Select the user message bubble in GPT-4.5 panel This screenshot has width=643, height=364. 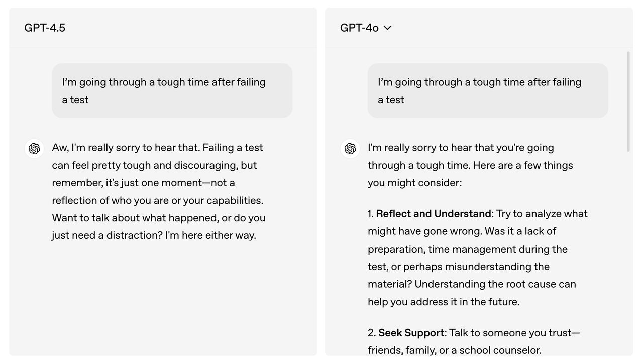(172, 91)
